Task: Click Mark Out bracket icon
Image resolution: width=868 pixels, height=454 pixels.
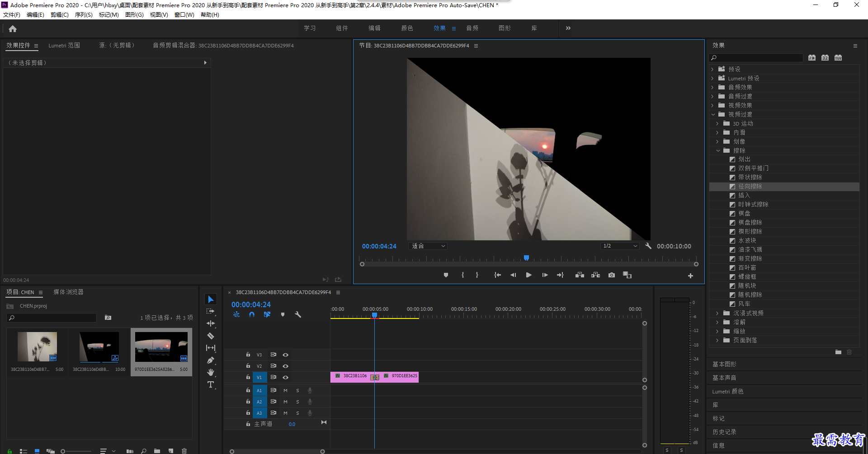Action: coord(477,275)
